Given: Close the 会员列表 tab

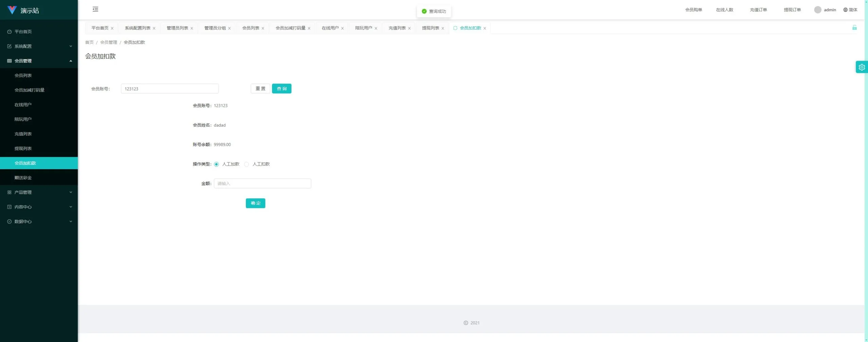Looking at the screenshot, I should 263,28.
